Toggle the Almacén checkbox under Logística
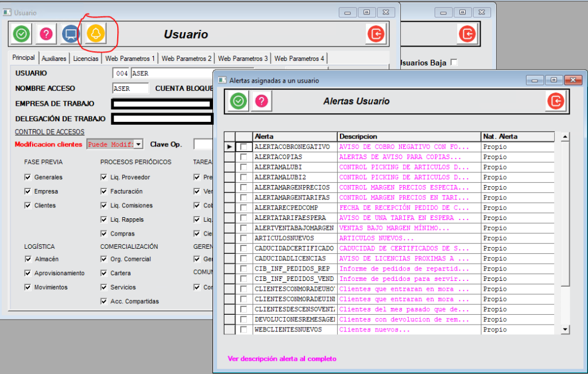This screenshot has width=588, height=374. click(28, 259)
